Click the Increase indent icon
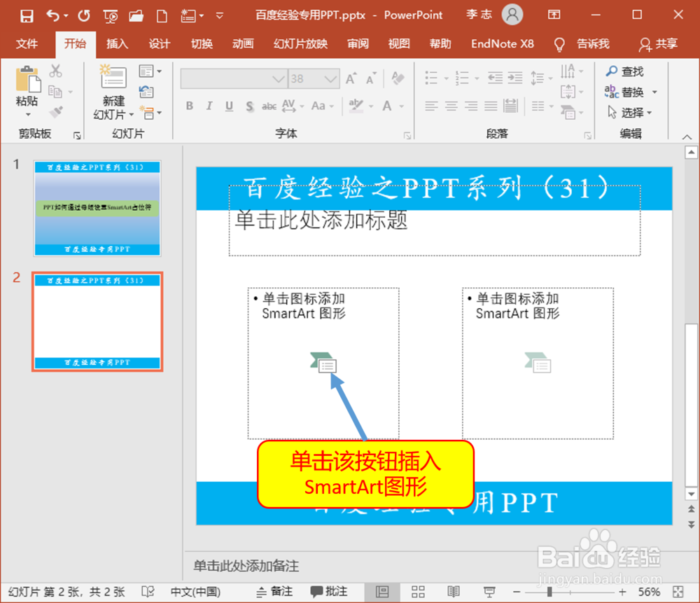Screen dimensions: 700x603 pyautogui.click(x=514, y=78)
